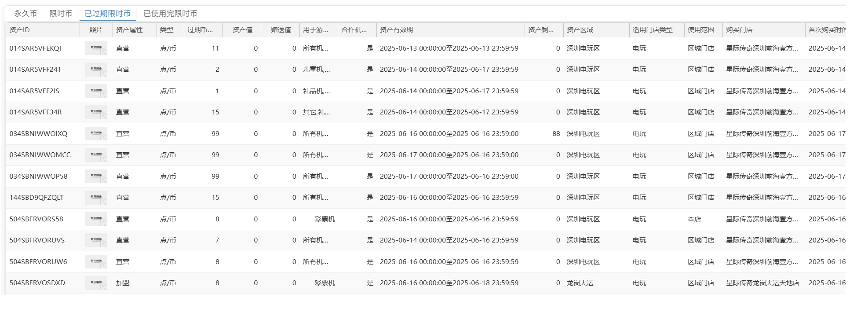Click the thumbnail for 504SBFRVORUW6
868x316 pixels.
coord(96,262)
